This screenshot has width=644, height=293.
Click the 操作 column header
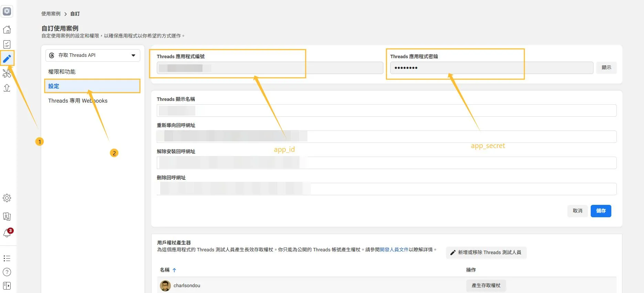pos(471,270)
